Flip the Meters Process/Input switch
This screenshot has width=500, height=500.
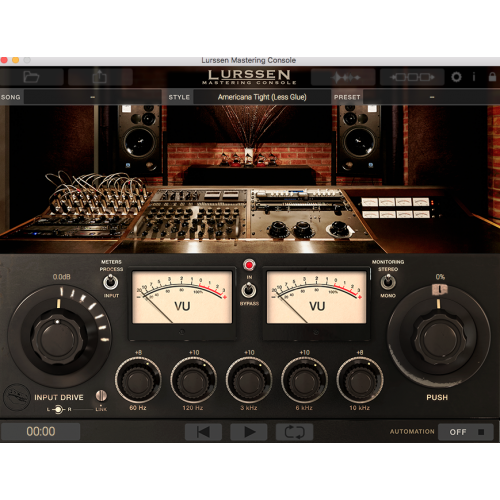110,283
